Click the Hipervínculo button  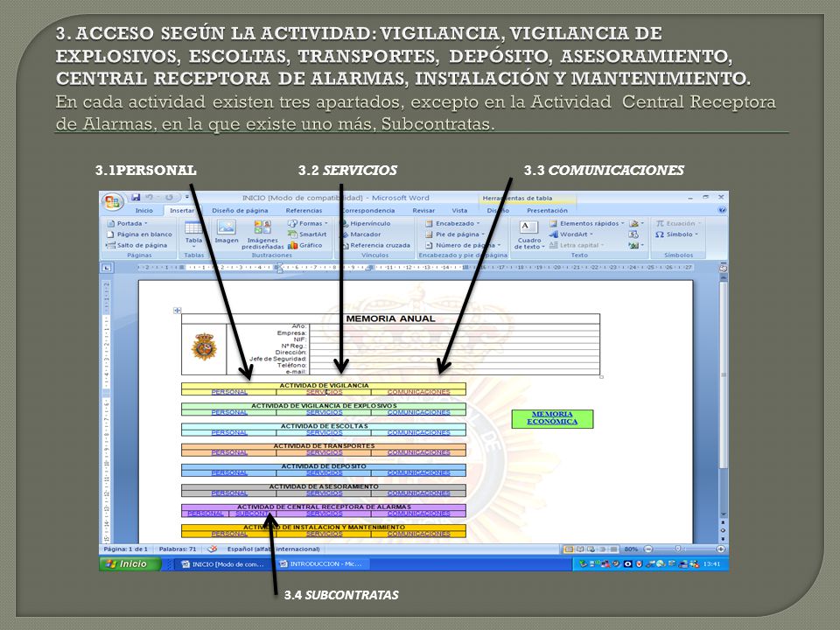point(366,223)
